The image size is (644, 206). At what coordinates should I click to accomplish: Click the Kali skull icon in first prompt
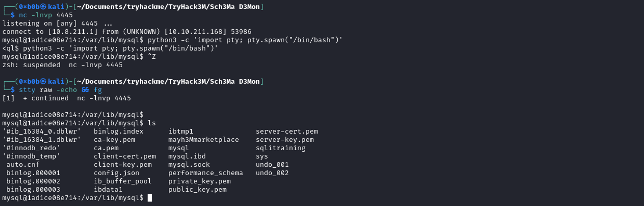[x=43, y=7]
